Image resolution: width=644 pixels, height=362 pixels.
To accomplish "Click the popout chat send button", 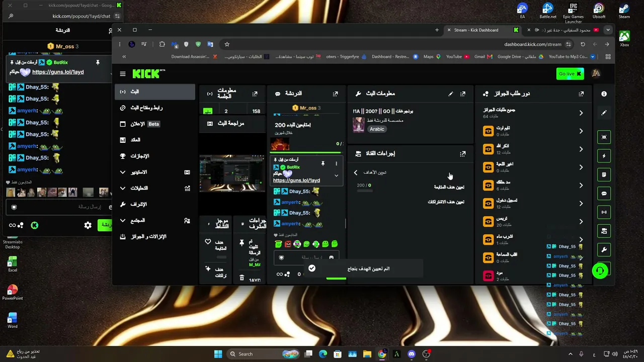I will tap(105, 225).
